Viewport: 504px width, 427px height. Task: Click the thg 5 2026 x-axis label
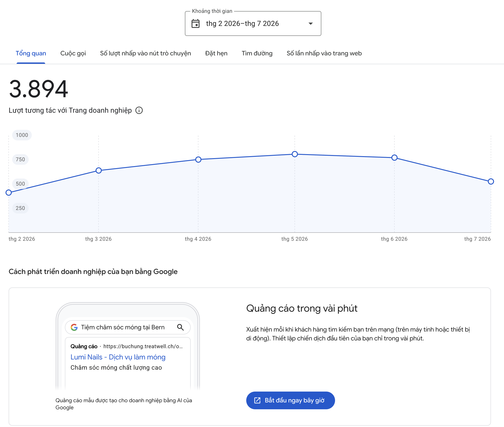[x=294, y=239]
